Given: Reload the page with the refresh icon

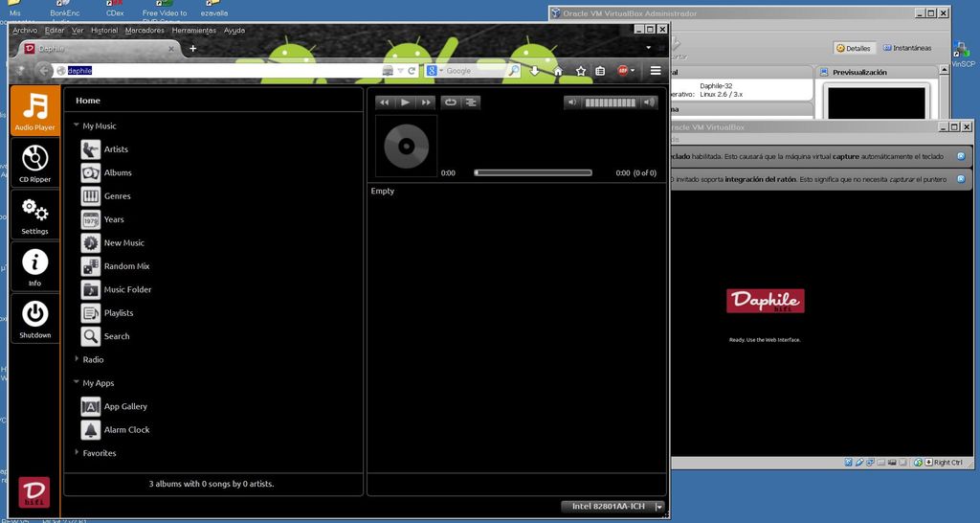Looking at the screenshot, I should click(x=412, y=71).
